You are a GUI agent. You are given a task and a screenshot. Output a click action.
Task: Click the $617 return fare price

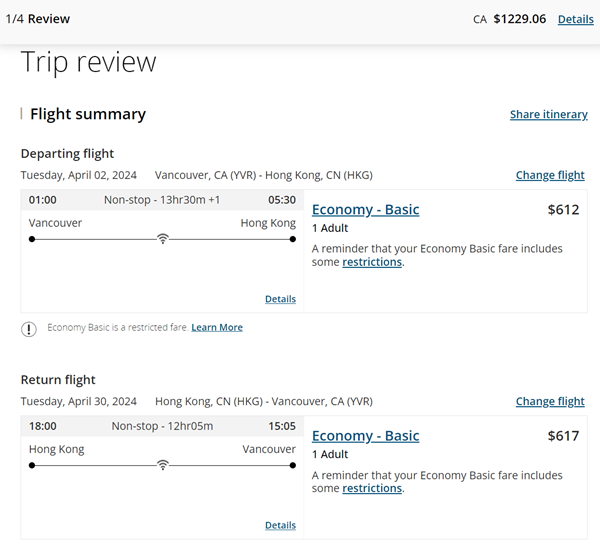pyautogui.click(x=563, y=436)
